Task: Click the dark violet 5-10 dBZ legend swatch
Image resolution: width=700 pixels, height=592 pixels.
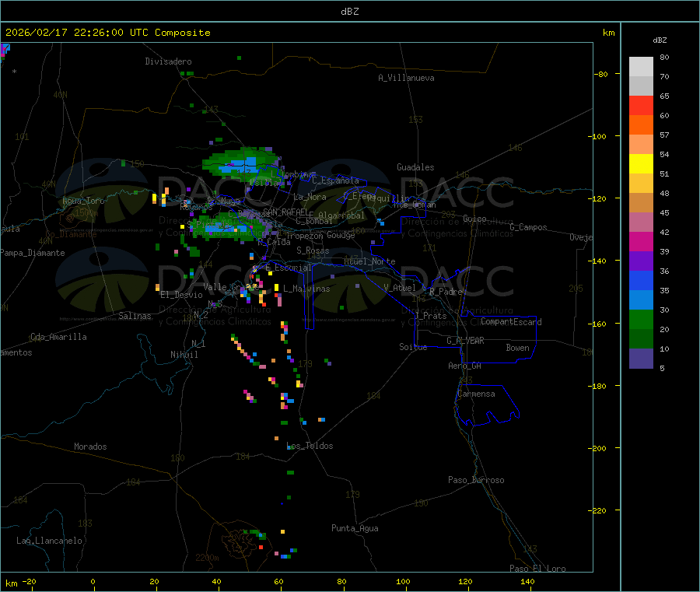Action: pos(641,359)
